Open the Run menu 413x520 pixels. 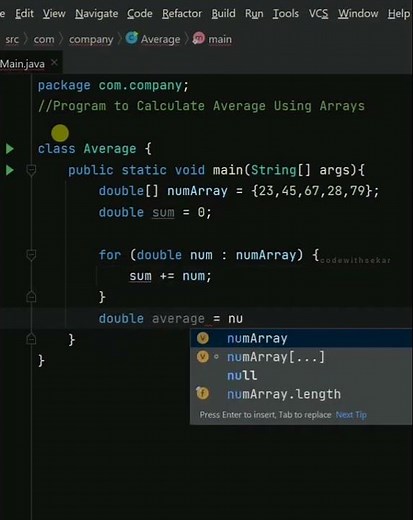[254, 14]
